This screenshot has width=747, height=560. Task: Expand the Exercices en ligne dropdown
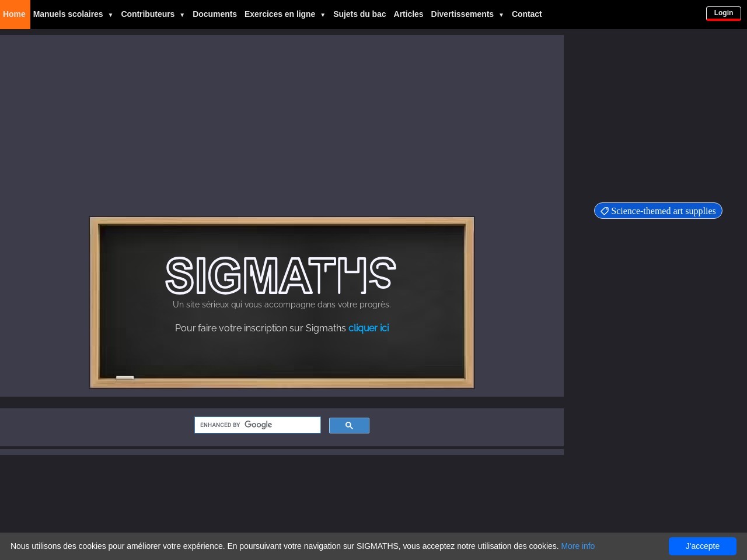click(x=285, y=14)
